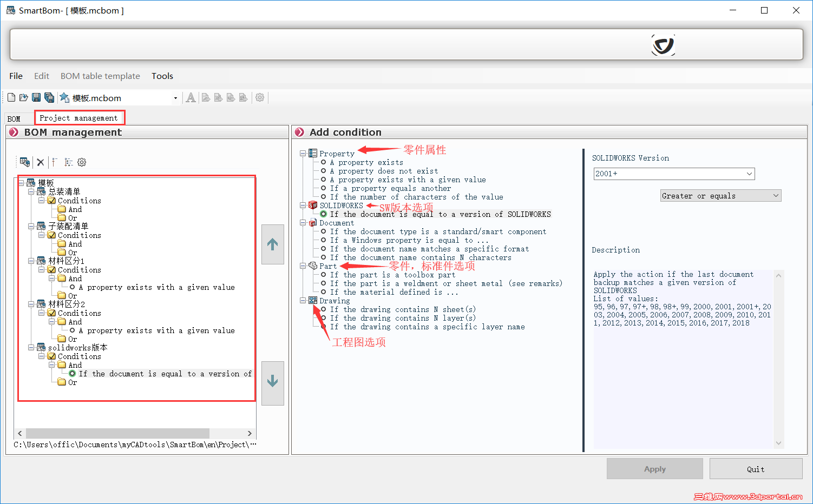Select 'A property does not exist' radio
This screenshot has height=504, width=813.
[x=324, y=171]
